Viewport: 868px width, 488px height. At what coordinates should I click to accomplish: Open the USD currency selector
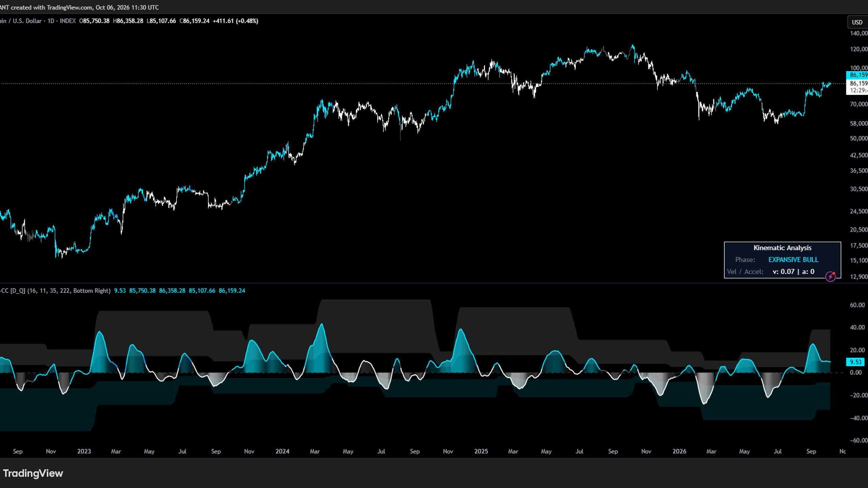[x=857, y=22]
